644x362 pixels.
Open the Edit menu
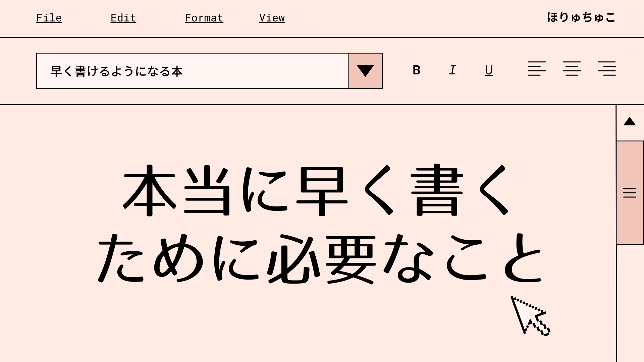(123, 18)
